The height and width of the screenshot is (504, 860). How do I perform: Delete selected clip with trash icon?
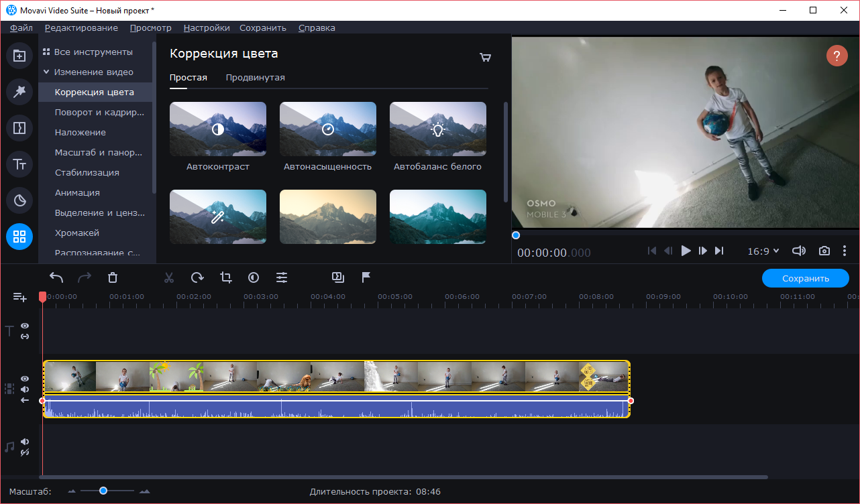(113, 277)
